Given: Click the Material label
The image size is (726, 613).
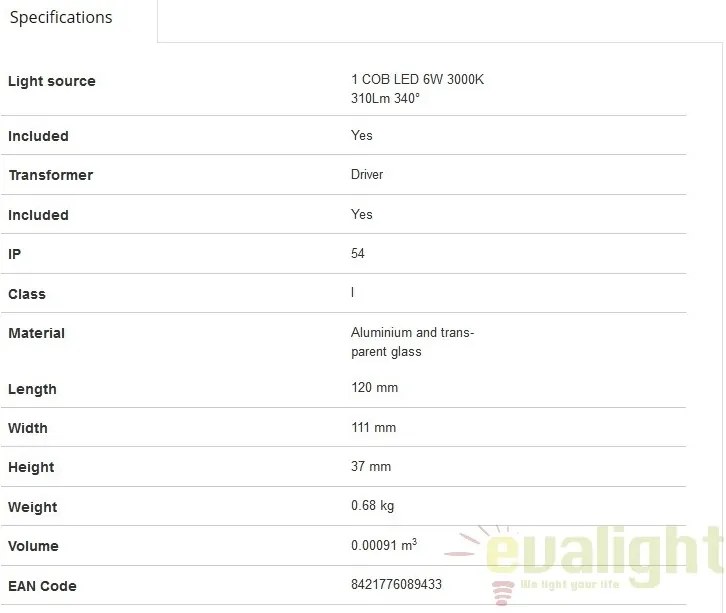Looking at the screenshot, I should [37, 333].
